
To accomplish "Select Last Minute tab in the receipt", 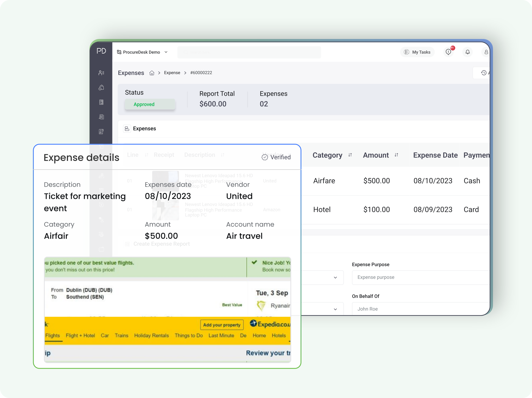I will [x=221, y=336].
